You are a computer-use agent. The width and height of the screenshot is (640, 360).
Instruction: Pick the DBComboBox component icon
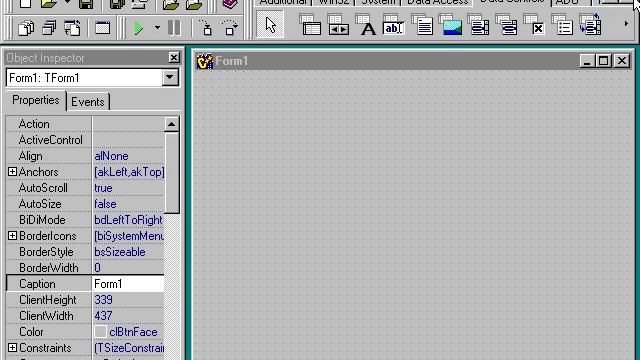[507, 24]
